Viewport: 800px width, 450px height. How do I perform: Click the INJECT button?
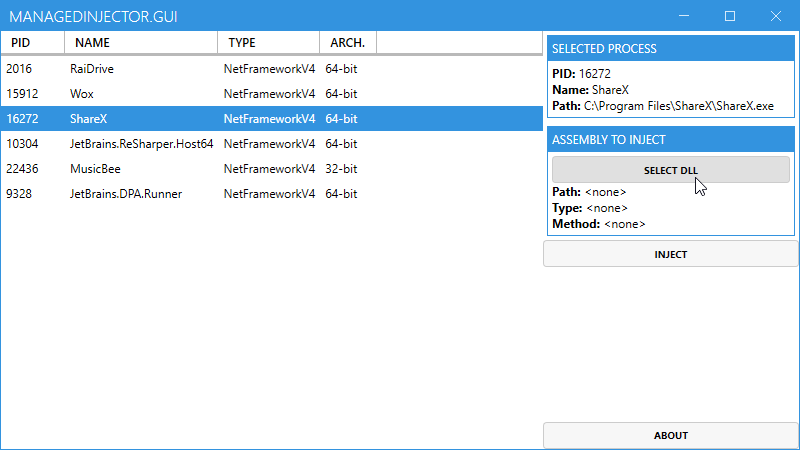pyautogui.click(x=670, y=254)
